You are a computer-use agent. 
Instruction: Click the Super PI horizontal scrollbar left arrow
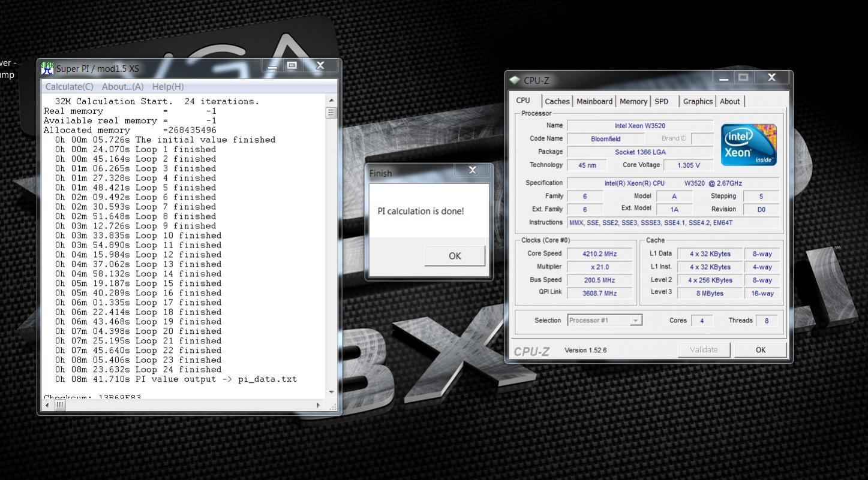coord(47,405)
